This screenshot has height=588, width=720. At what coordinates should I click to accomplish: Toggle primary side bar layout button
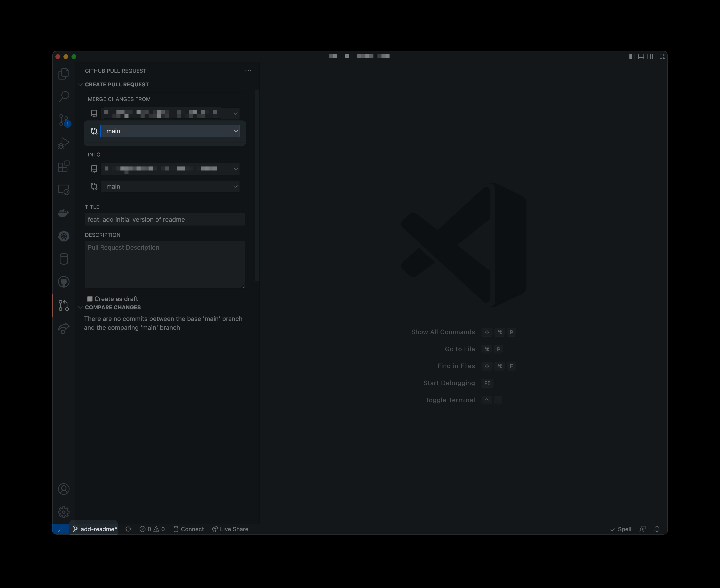(632, 57)
